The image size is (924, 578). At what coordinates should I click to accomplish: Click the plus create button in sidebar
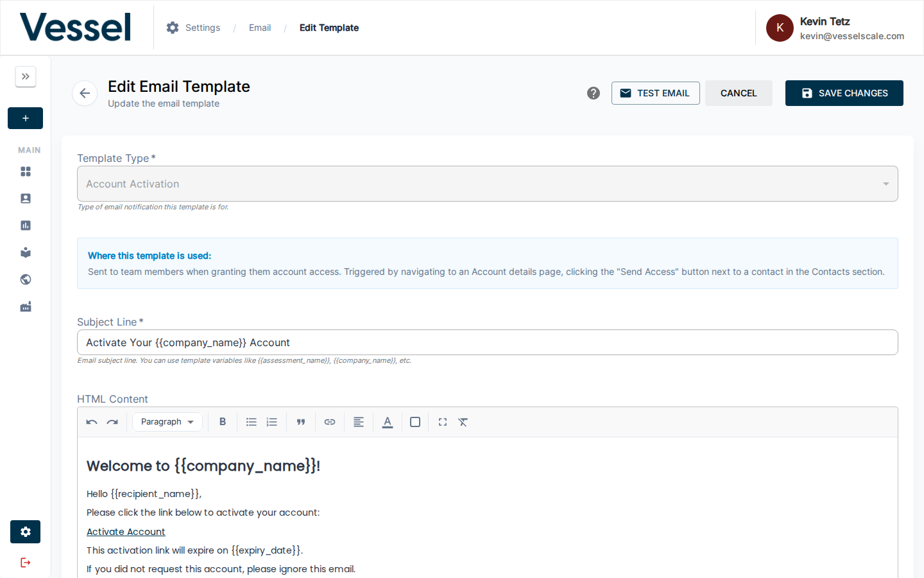coord(26,118)
